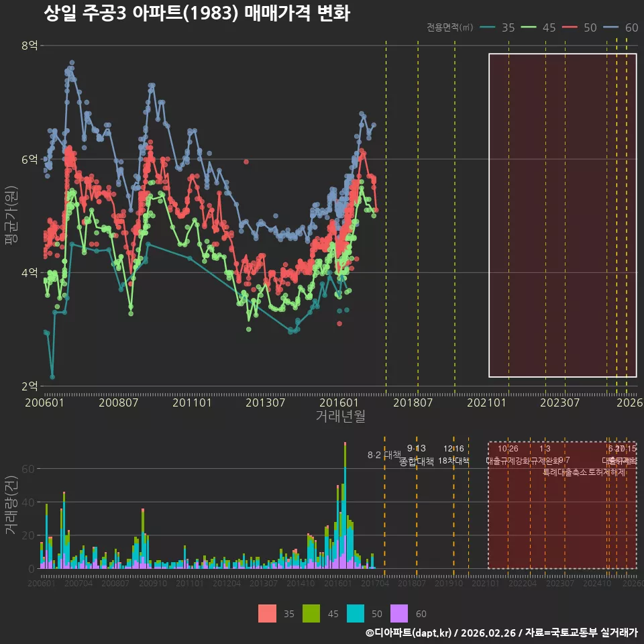Click the 20 gridline label in volume chart
Viewport: 644px width, 644px height.
tap(28, 535)
